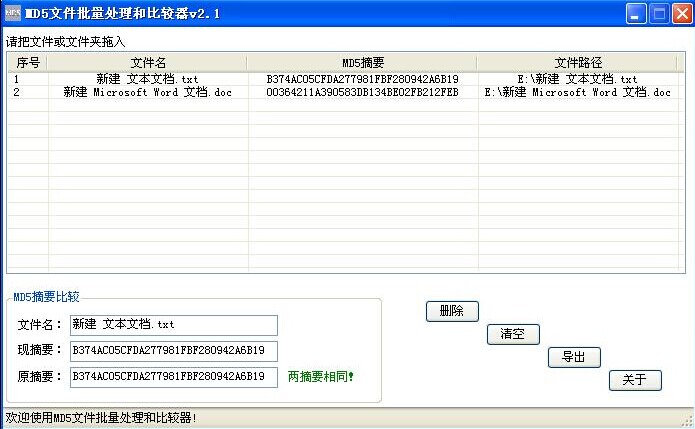695x429 pixels.
Task: Select the 新建 Microsoft Word 文档.doc row
Action: pos(147,92)
